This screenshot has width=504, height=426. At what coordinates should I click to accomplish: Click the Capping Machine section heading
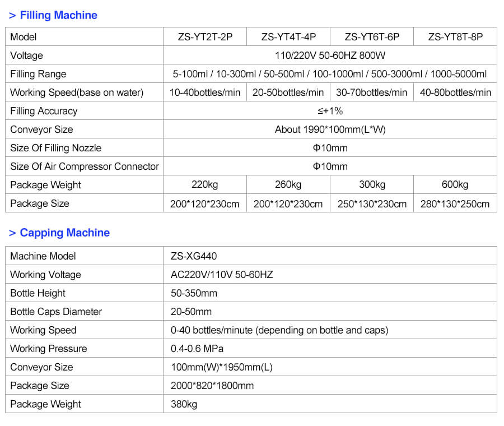pos(64,233)
